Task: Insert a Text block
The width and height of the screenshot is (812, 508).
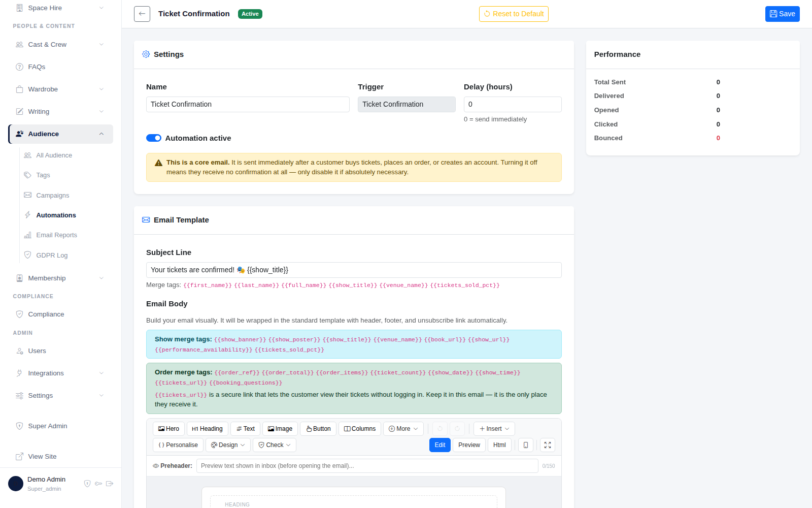Action: pyautogui.click(x=245, y=429)
